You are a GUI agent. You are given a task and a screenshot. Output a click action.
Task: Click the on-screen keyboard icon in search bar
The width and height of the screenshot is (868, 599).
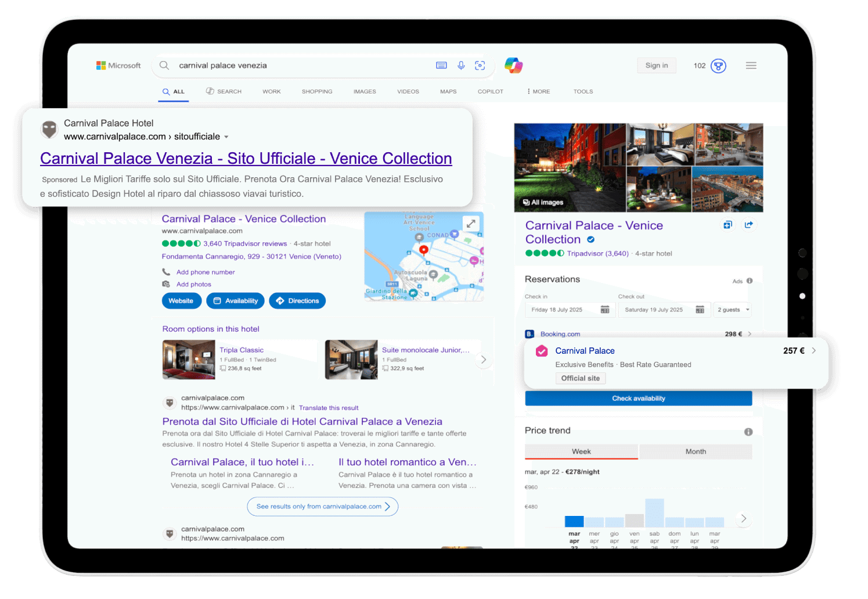point(441,66)
